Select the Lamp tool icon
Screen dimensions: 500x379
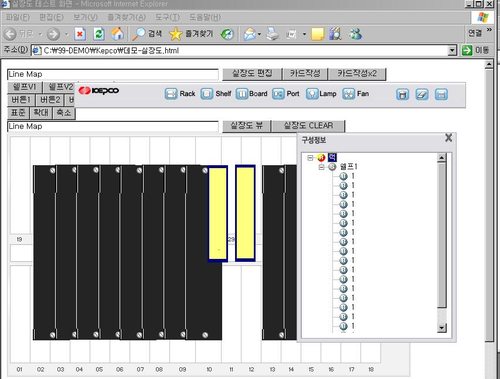point(312,94)
